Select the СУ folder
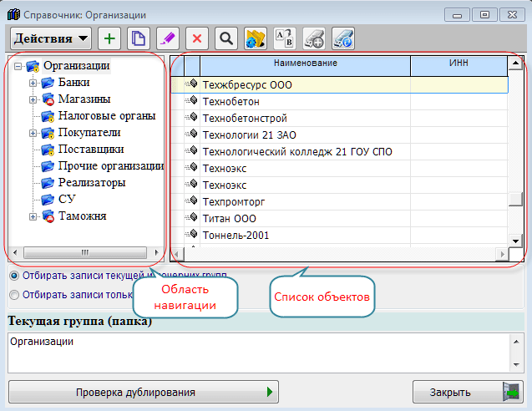 [67, 199]
